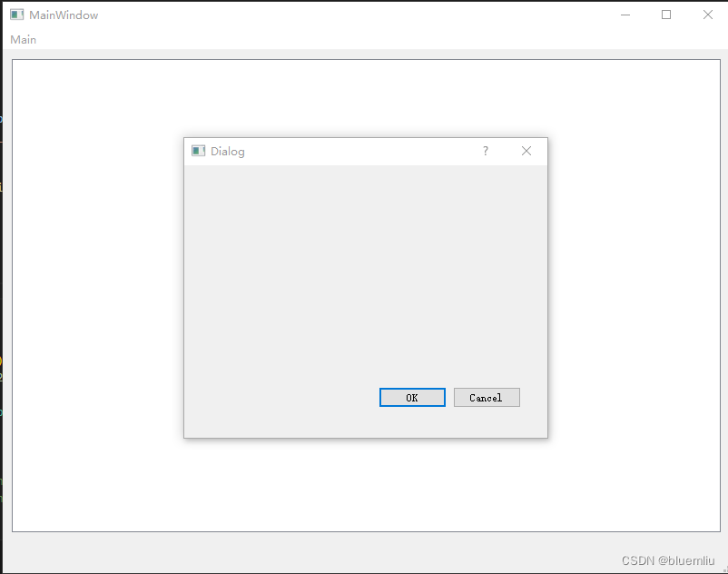Click the space between OK and Cancel

(452, 397)
